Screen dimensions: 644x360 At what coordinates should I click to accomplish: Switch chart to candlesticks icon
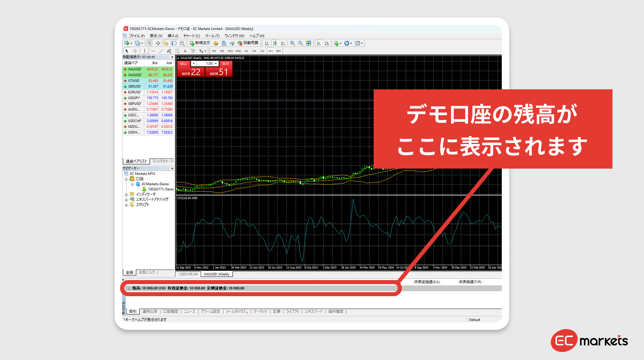[x=275, y=43]
